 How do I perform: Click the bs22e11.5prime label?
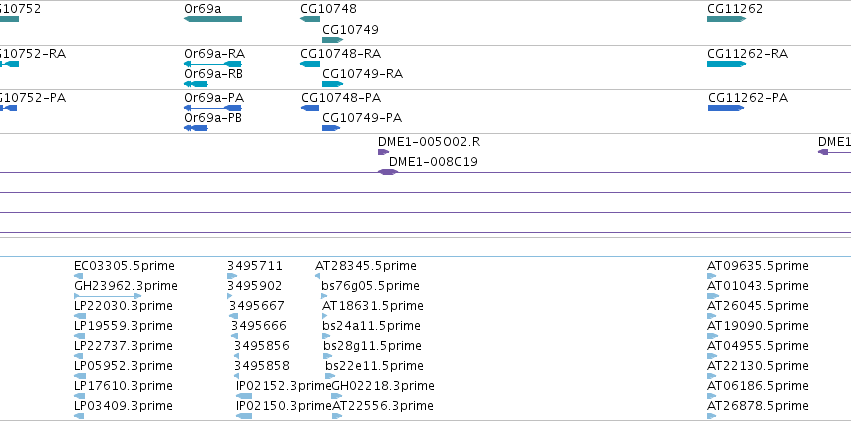coord(374,366)
